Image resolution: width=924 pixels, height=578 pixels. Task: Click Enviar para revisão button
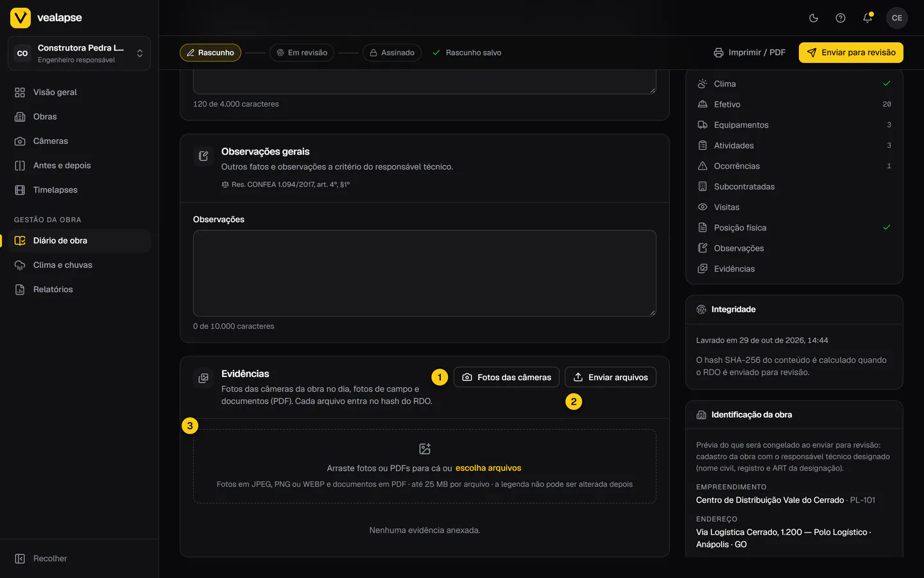tap(851, 53)
